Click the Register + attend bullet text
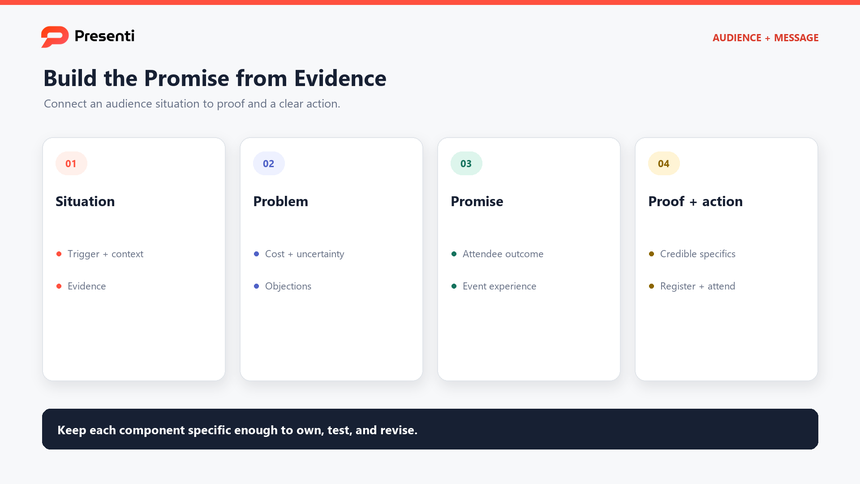Image resolution: width=860 pixels, height=484 pixels. 698,286
